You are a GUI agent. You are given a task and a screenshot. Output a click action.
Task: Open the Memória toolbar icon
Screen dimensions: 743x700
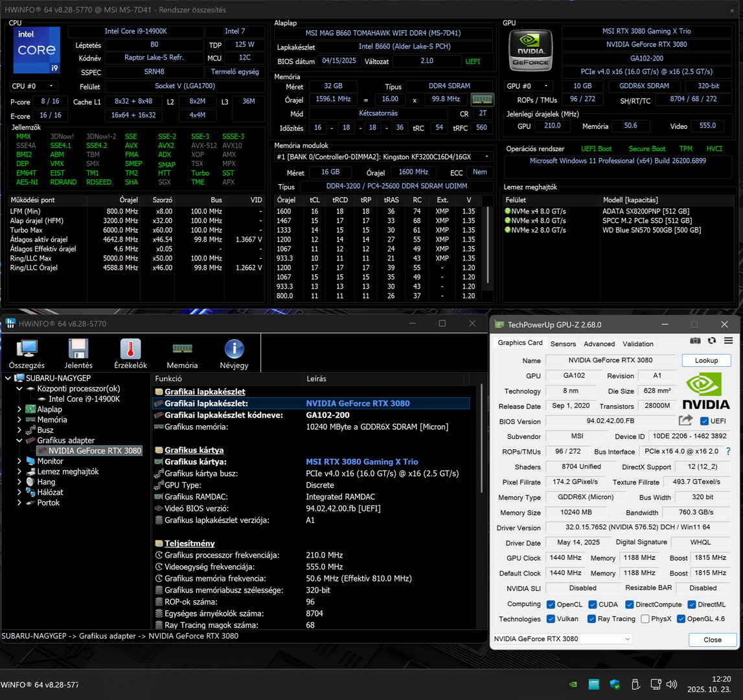coord(182,354)
